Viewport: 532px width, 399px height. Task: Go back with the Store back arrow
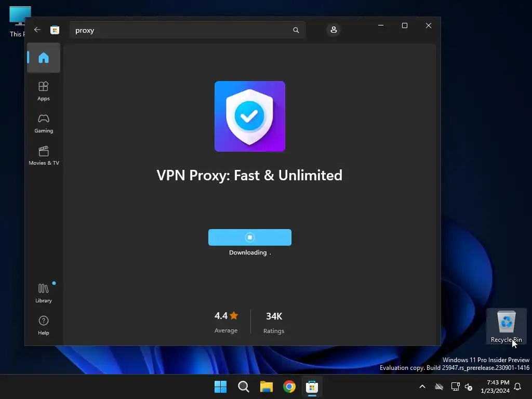click(37, 30)
